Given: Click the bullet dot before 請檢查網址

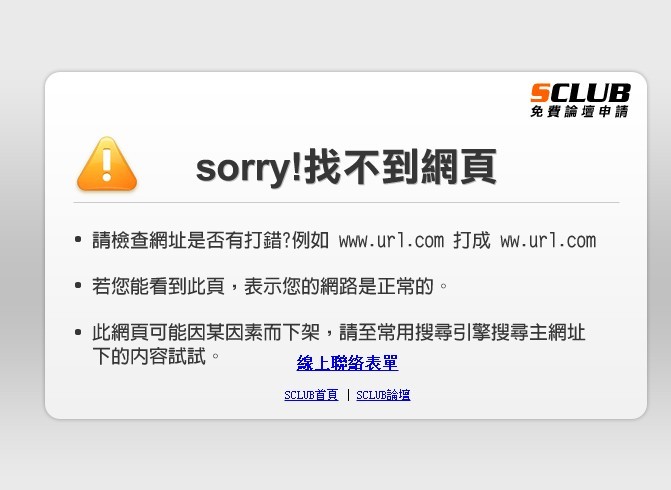Looking at the screenshot, I should click(78, 239).
